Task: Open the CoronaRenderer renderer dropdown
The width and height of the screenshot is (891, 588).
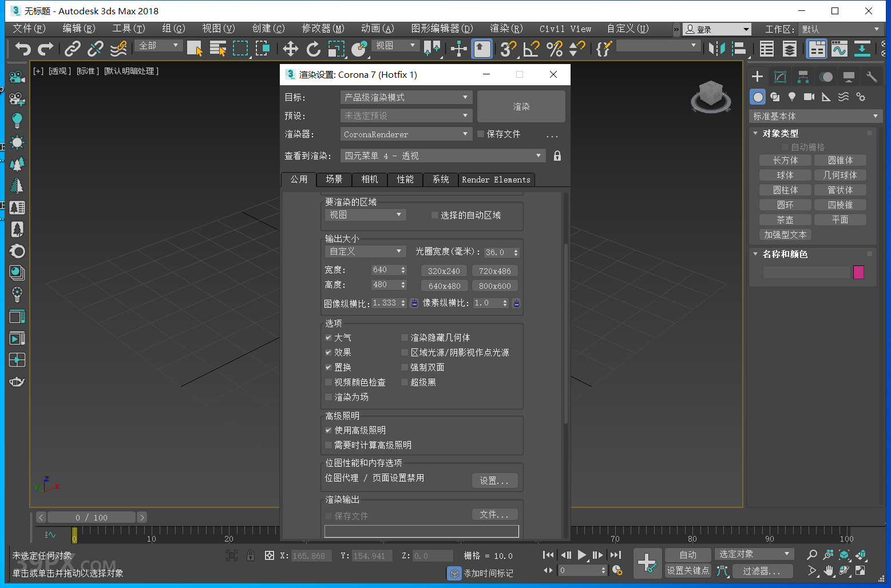Action: click(x=406, y=134)
